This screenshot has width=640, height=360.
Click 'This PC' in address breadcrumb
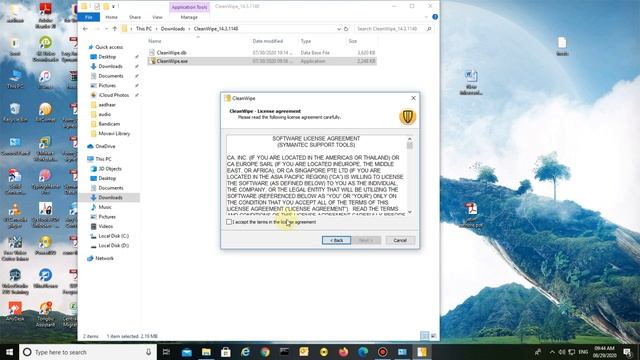[144, 29]
